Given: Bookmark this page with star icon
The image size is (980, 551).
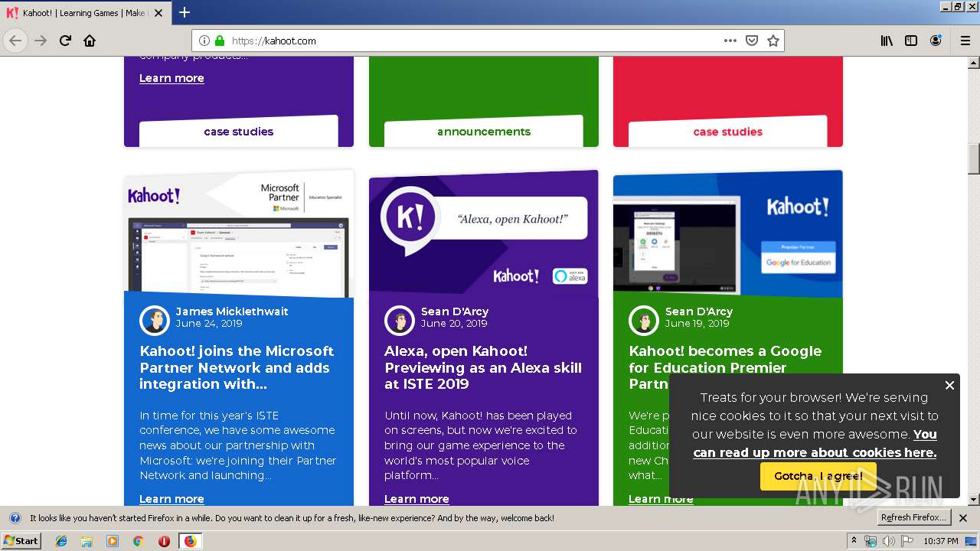Looking at the screenshot, I should [773, 41].
